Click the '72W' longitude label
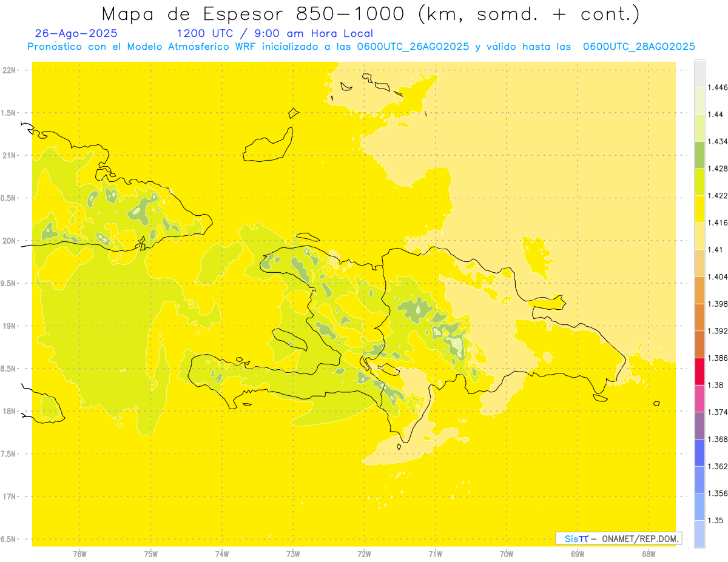The width and height of the screenshot is (728, 562). pos(364,554)
